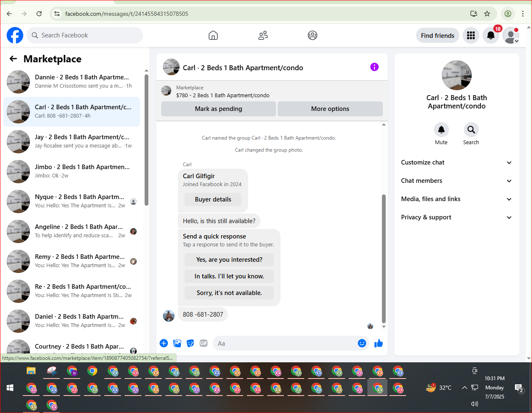
Task: Open the notifications bell with 18 badge
Action: (491, 36)
